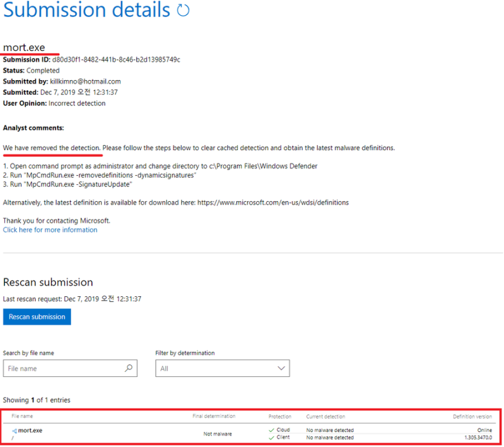Open the 'All' determination filter dropdown
The height and width of the screenshot is (447, 504).
214,368
